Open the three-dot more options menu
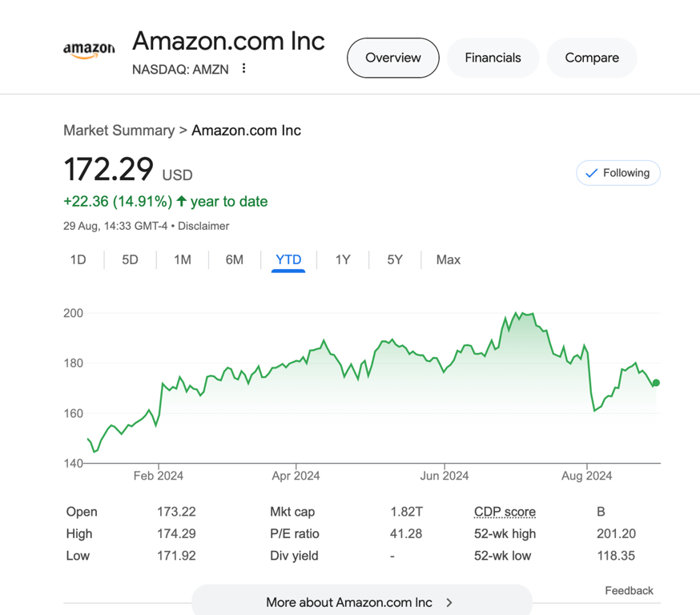The width and height of the screenshot is (700, 615). click(x=243, y=69)
